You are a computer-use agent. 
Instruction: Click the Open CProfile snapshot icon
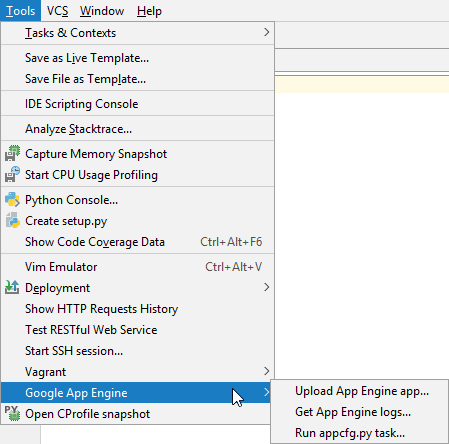pyautogui.click(x=12, y=413)
